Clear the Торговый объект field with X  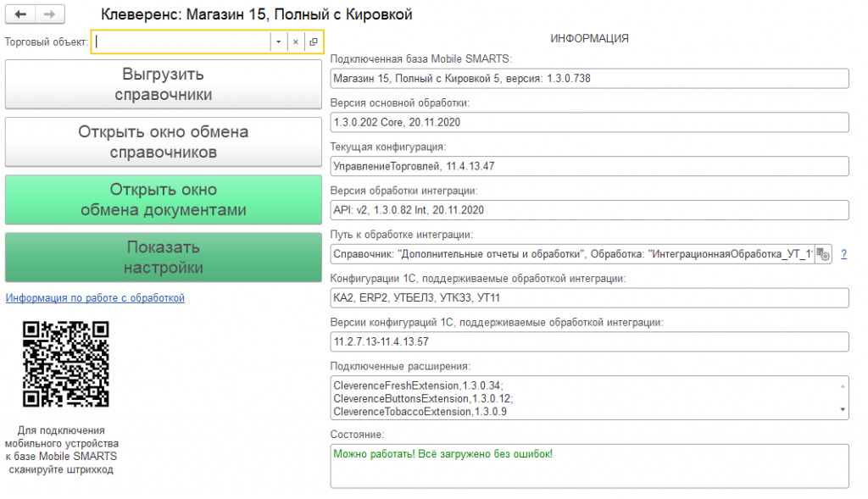296,42
